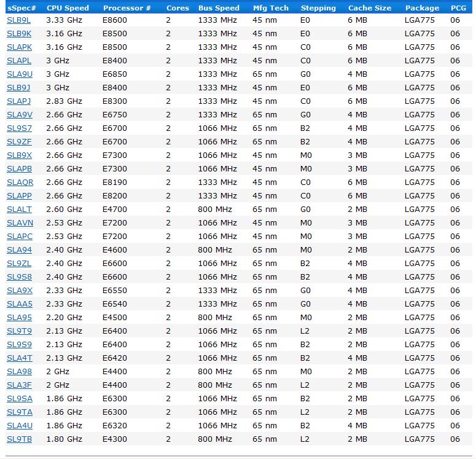Open the SL9S7 sSpec link
The image size is (476, 459).
[x=19, y=128]
